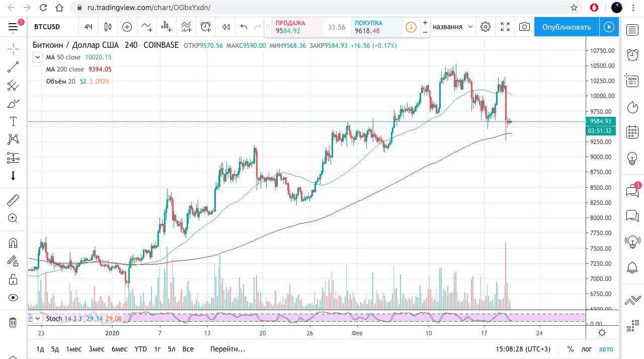644x359 pixels.
Task: Open timezone selector 15:08:28 (UTC+3)
Action: click(x=523, y=349)
